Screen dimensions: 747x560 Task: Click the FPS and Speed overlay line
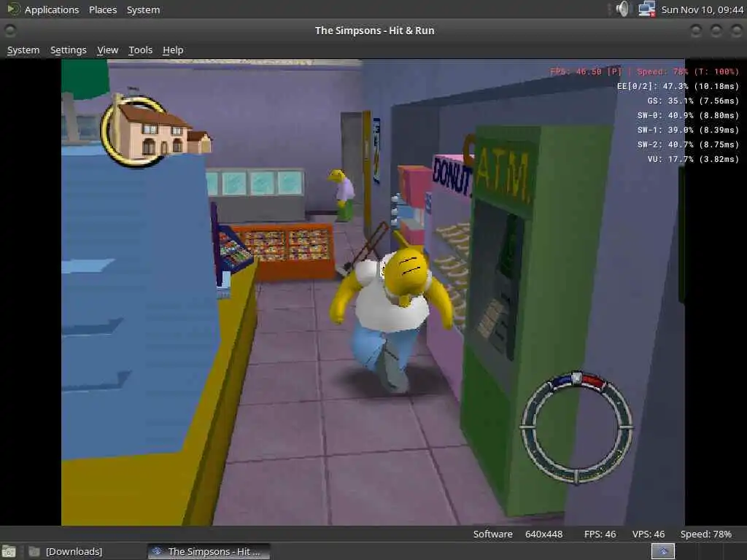click(645, 72)
